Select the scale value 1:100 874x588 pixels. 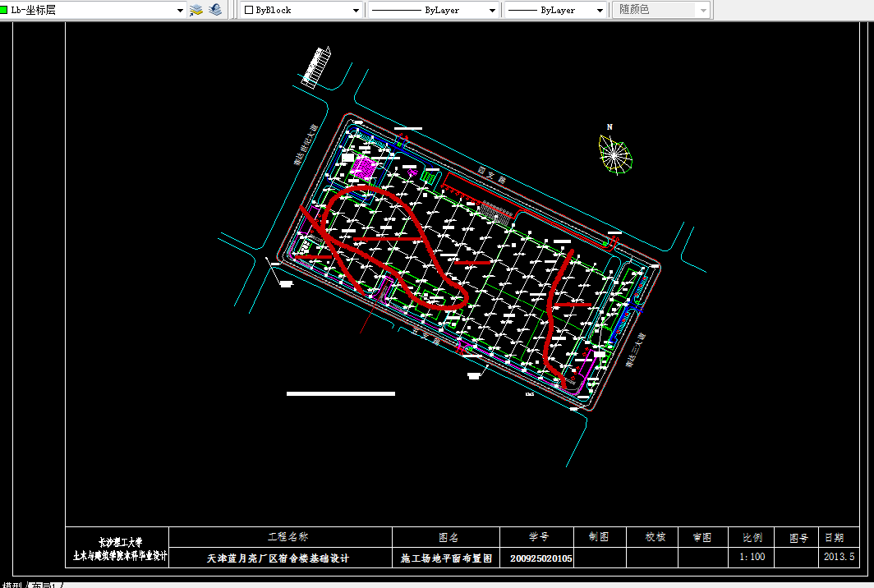752,556
